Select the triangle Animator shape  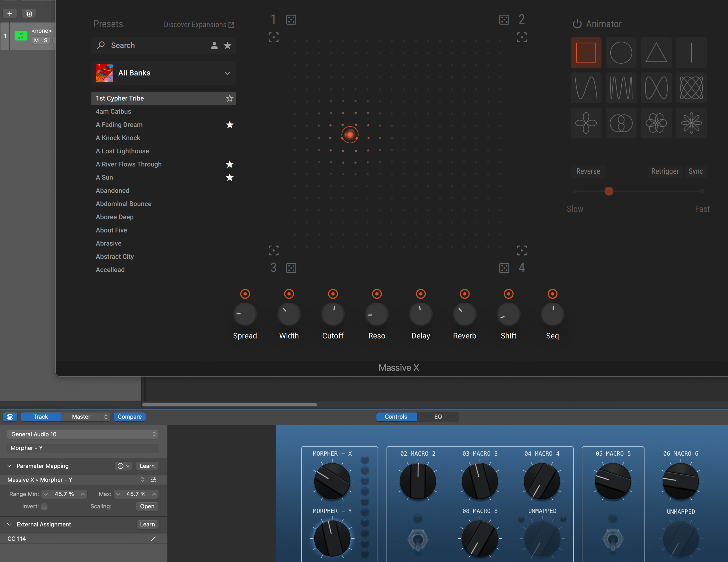656,53
